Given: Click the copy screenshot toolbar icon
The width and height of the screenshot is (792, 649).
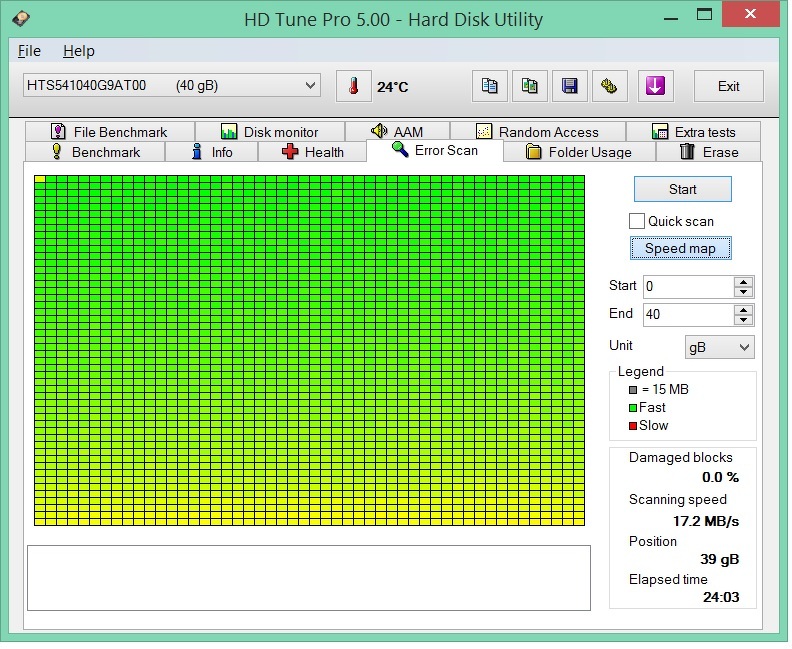Looking at the screenshot, I should pyautogui.click(x=529, y=86).
